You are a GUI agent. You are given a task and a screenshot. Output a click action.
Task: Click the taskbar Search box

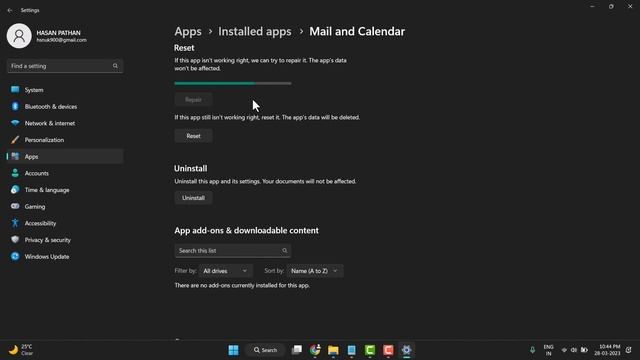tap(265, 350)
